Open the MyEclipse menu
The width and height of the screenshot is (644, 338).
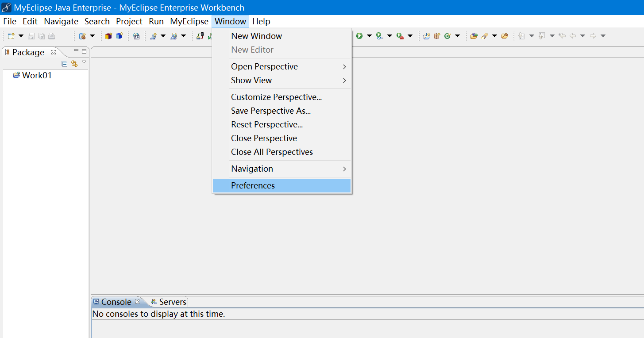[x=189, y=21]
